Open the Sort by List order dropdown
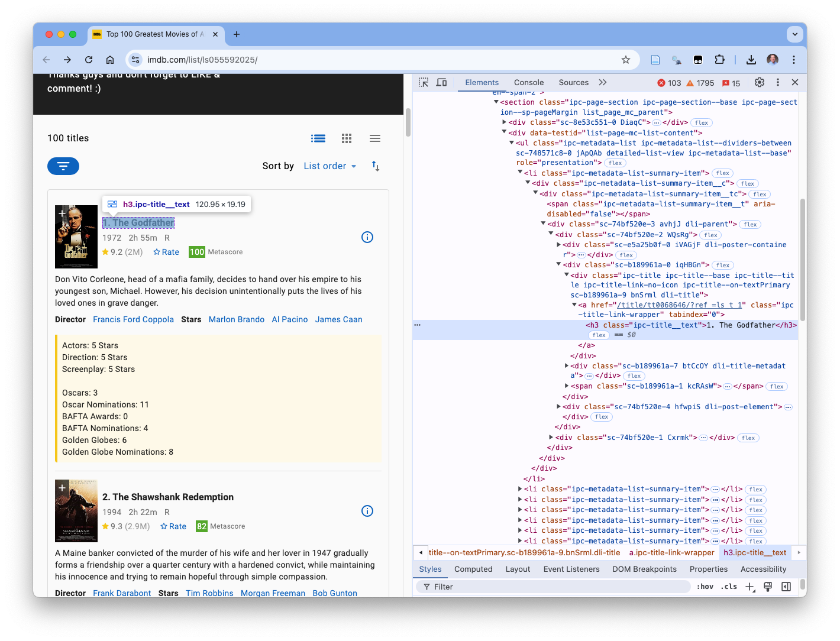840x641 pixels. click(330, 166)
